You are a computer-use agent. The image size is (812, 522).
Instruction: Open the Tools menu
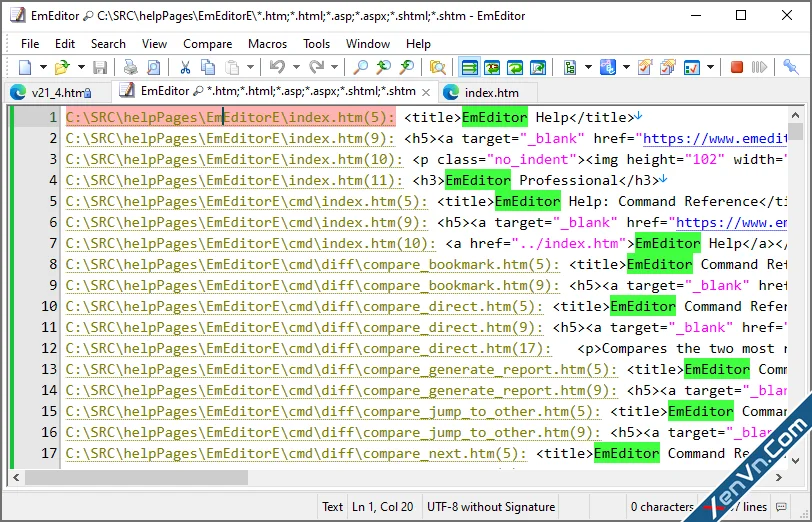click(x=316, y=44)
